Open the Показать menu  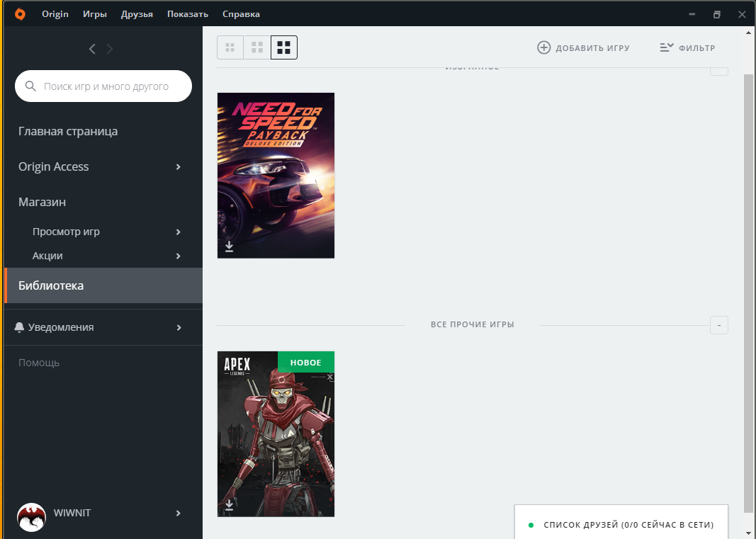click(188, 14)
